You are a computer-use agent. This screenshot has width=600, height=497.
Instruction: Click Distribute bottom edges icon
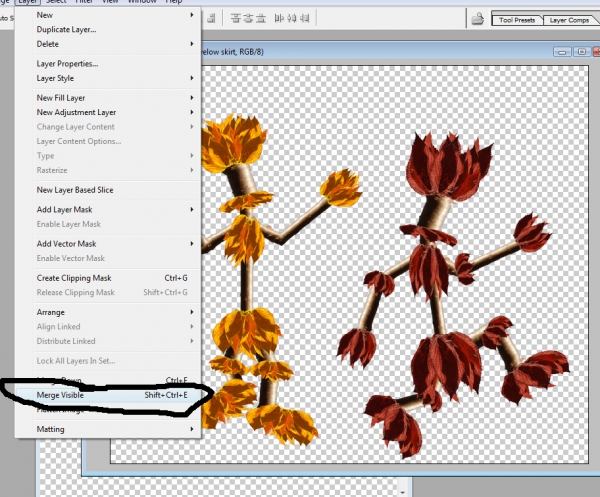click(x=261, y=18)
